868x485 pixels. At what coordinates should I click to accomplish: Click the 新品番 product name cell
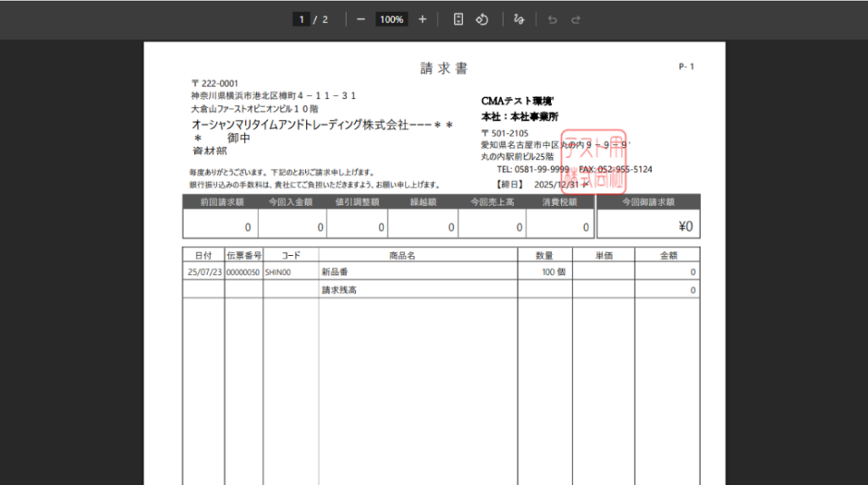[335, 272]
